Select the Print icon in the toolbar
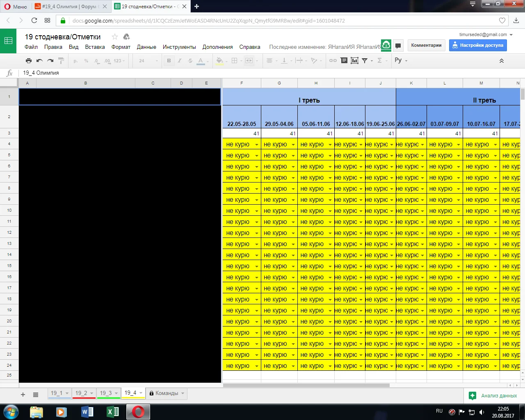This screenshot has height=420, width=525. coord(29,60)
